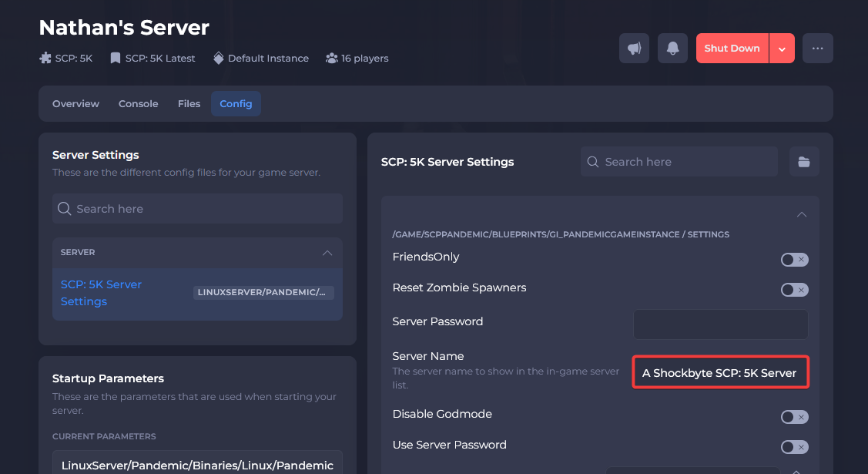
Task: Click the Use Server Password label
Action: 450,445
